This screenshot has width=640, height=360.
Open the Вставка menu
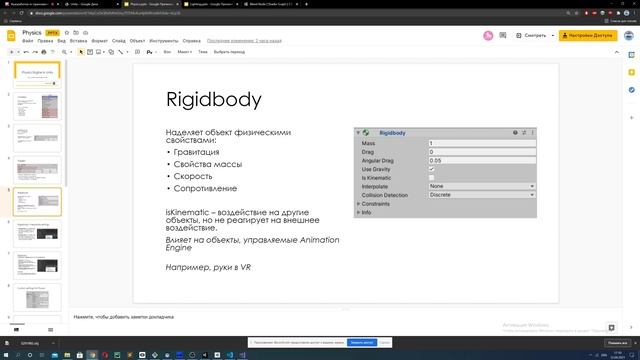coord(78,41)
